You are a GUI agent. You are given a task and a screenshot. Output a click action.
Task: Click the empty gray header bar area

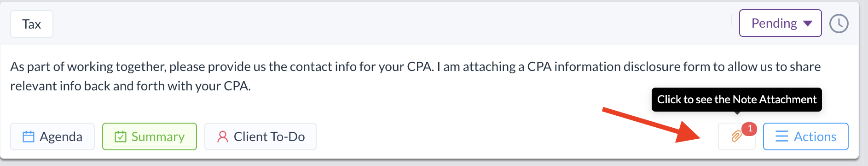pyautogui.click(x=391, y=23)
